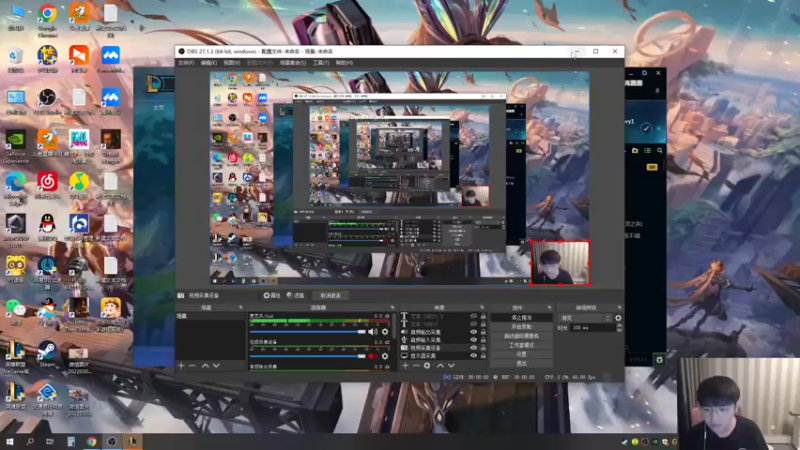Open source Properties gear above the docks
The image size is (800, 450).
(272, 295)
